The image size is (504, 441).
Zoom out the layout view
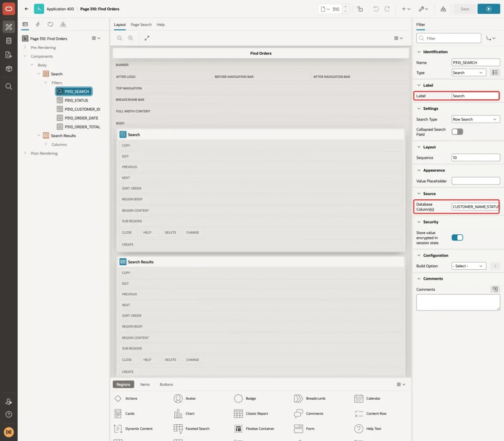pyautogui.click(x=120, y=38)
